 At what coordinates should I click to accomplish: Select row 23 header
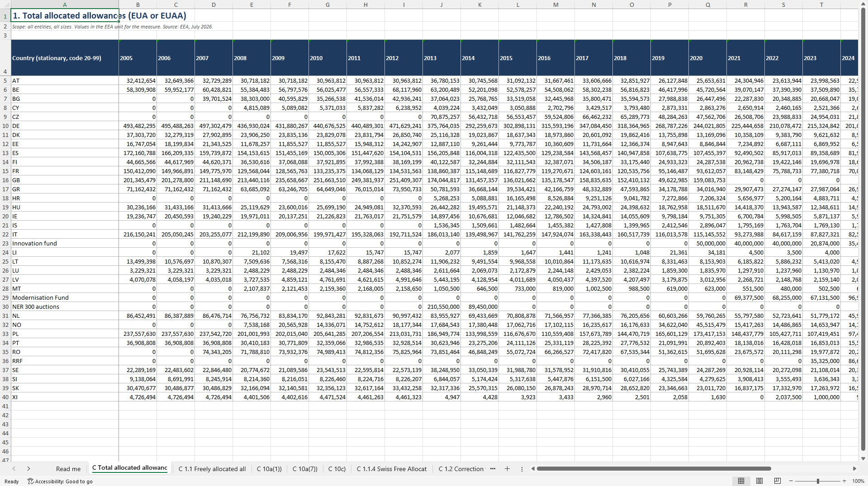5,243
